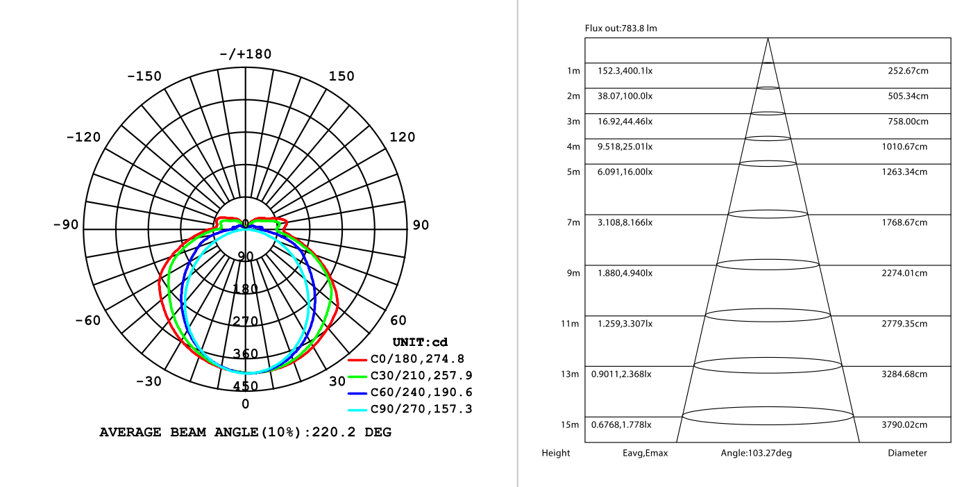Click the UNIT:cd label
980x487 pixels.
421,342
